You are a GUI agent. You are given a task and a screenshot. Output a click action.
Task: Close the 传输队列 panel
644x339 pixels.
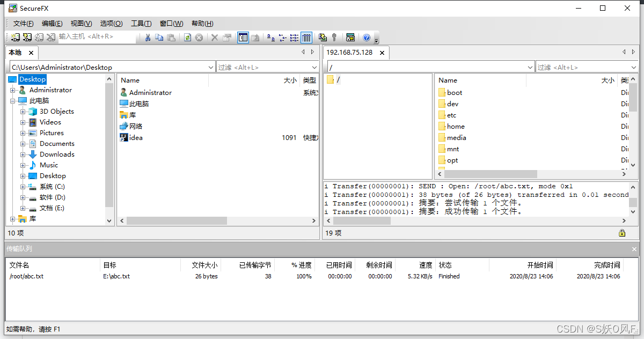point(635,249)
